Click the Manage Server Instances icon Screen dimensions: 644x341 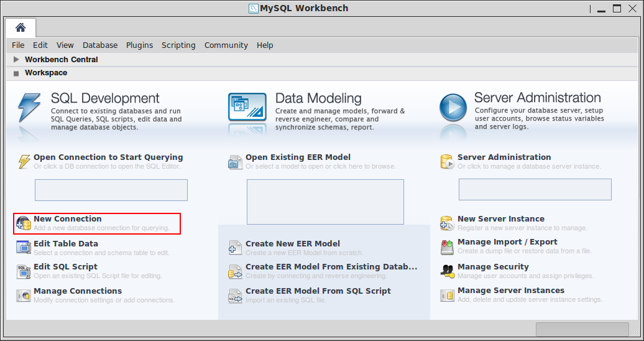click(448, 296)
